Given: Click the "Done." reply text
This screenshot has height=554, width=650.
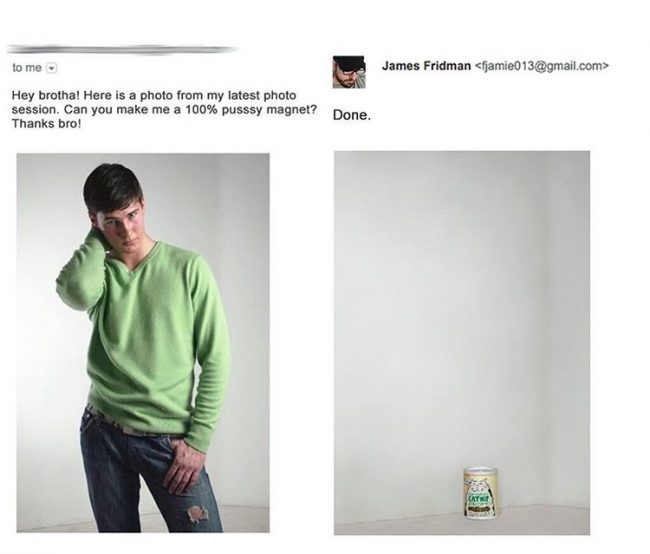Looking at the screenshot, I should [352, 115].
